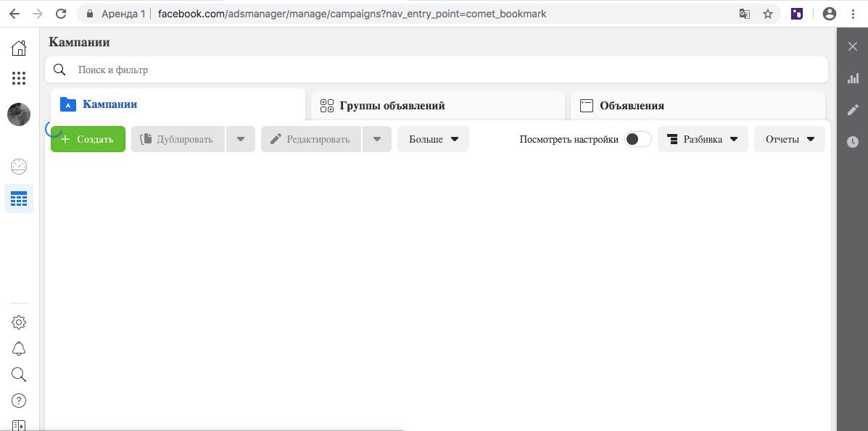Go to the Facebook home icon

coord(19,48)
